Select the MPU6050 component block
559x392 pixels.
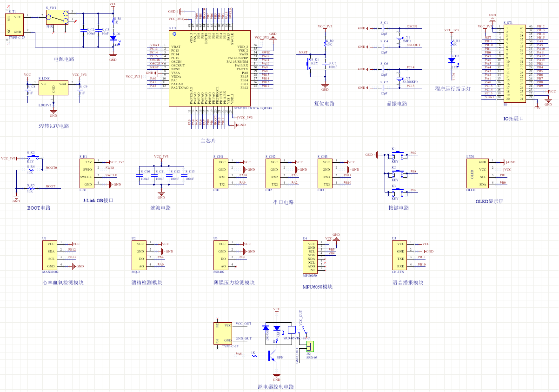pyautogui.click(x=310, y=257)
